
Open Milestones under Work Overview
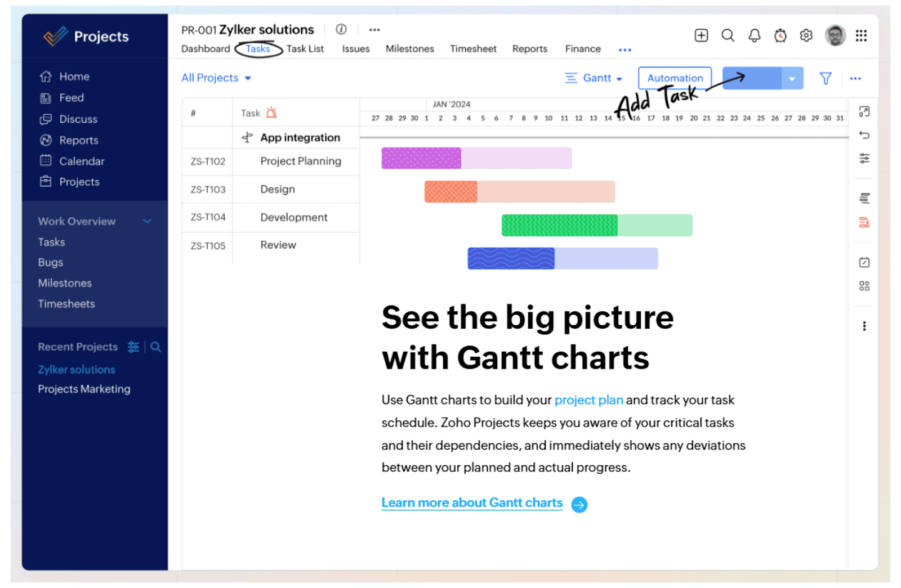65,283
